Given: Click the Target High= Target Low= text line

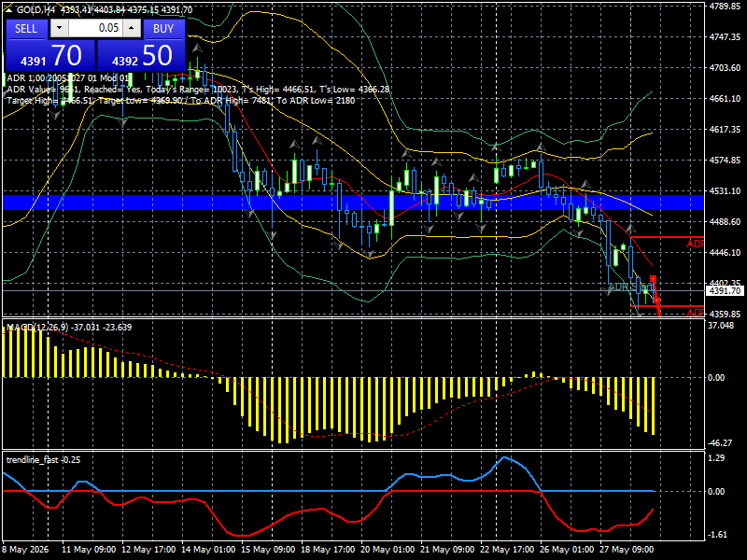Looking at the screenshot, I should (181, 101).
